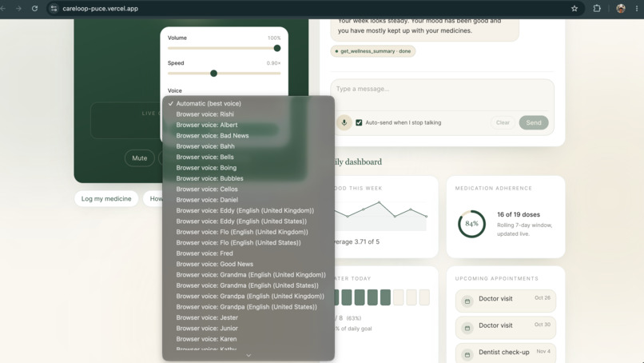The height and width of the screenshot is (363, 644).
Task: Toggle Auto-send when I stop talking checkbox
Action: [359, 122]
